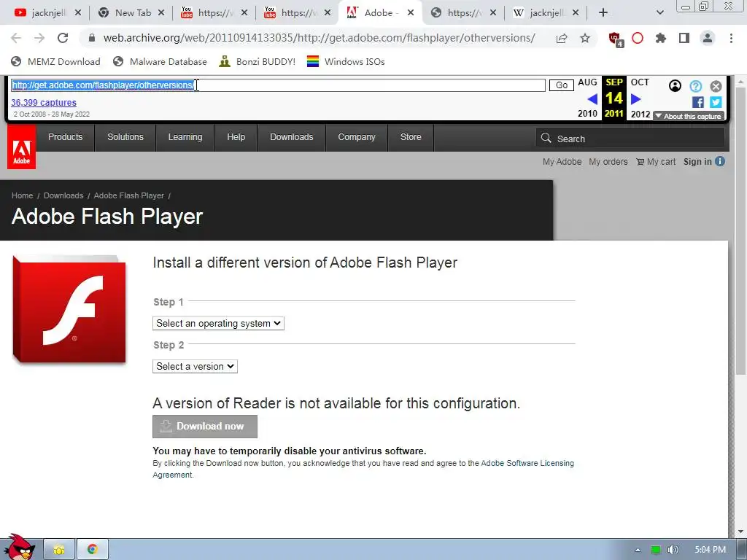Viewport: 747px width, 560px height.
Task: Open the Store menu
Action: pyautogui.click(x=411, y=137)
